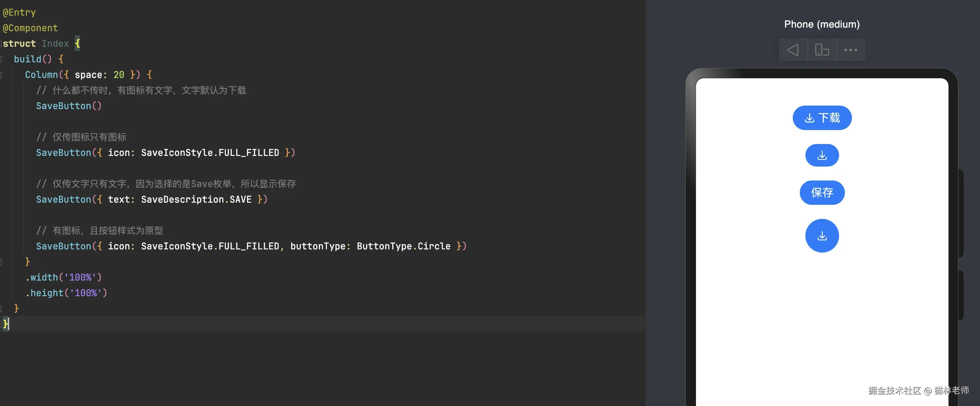Open the previewer three-dots more menu
Screen dimensions: 980x406
point(851,50)
